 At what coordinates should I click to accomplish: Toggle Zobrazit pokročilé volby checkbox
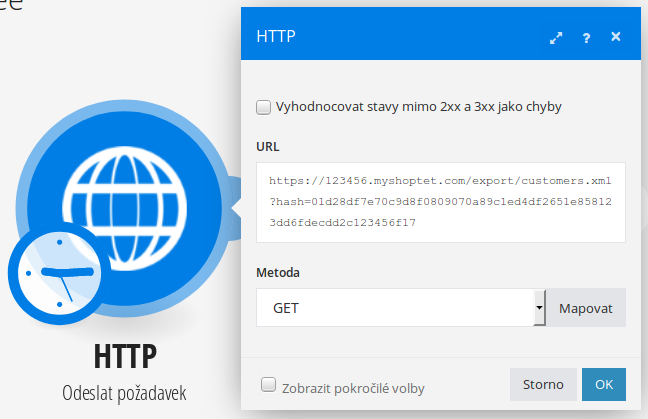(x=268, y=385)
